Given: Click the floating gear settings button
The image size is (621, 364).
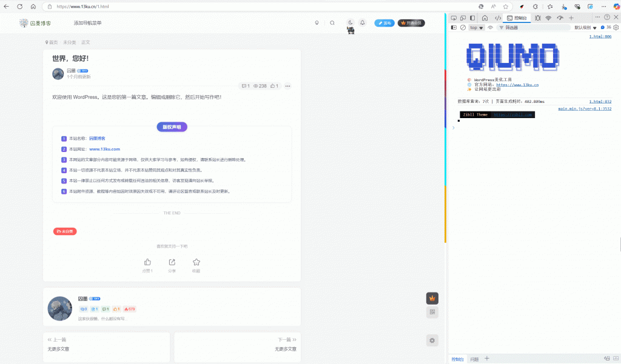Looking at the screenshot, I should [x=432, y=340].
